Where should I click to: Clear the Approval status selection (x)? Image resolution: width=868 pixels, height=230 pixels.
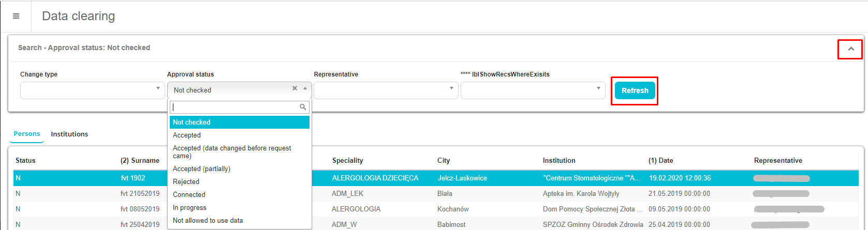pyautogui.click(x=295, y=88)
